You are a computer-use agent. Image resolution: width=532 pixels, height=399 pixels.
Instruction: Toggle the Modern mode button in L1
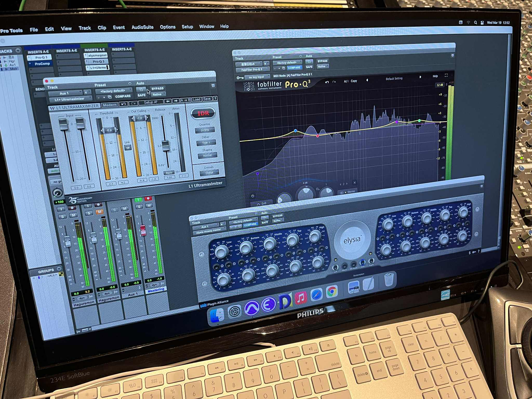[x=110, y=105]
